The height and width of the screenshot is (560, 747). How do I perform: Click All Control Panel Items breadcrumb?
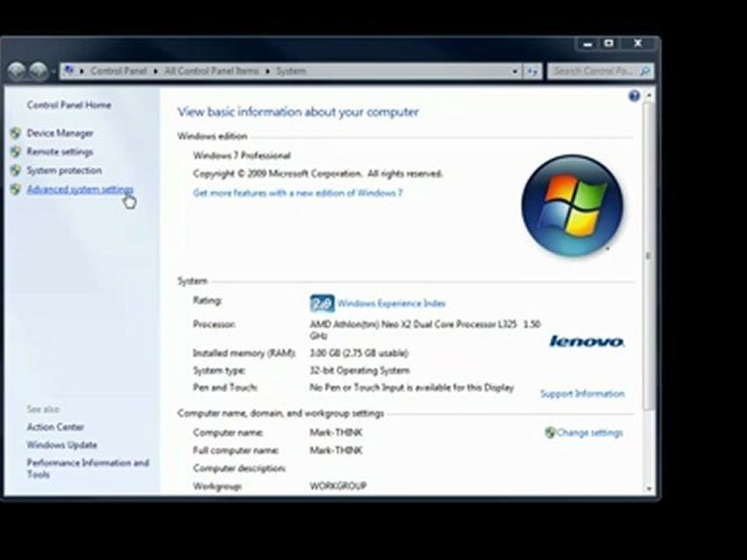coord(212,71)
